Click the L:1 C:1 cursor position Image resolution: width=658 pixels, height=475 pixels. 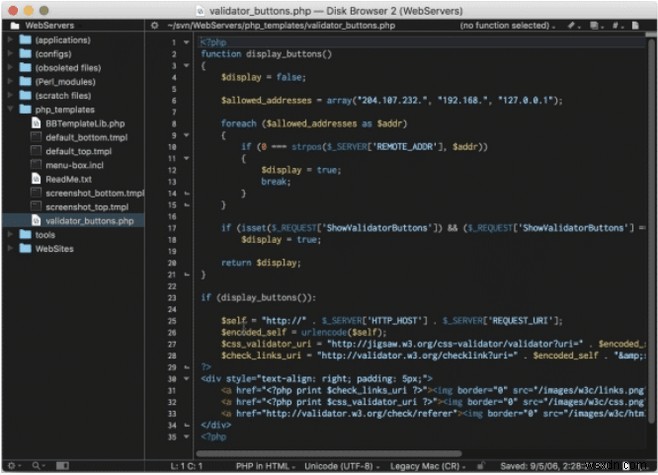pyautogui.click(x=189, y=466)
